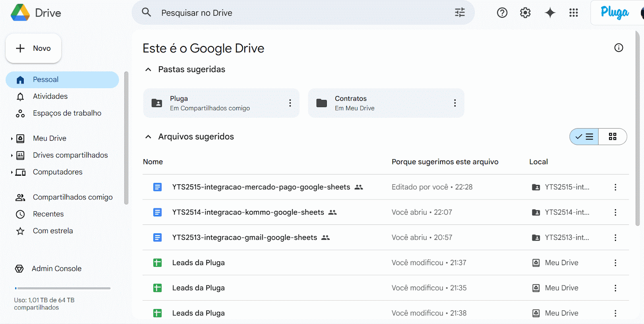This screenshot has height=324, width=644.
Task: Expand Drives compartilhados tree arrow
Action: click(12, 156)
